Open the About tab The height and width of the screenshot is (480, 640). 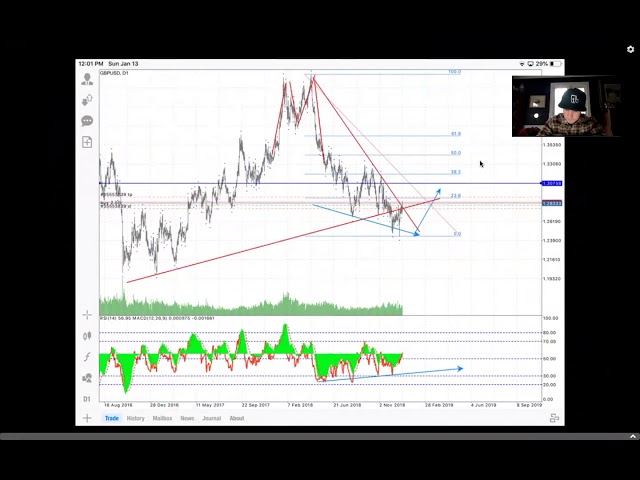click(236, 418)
